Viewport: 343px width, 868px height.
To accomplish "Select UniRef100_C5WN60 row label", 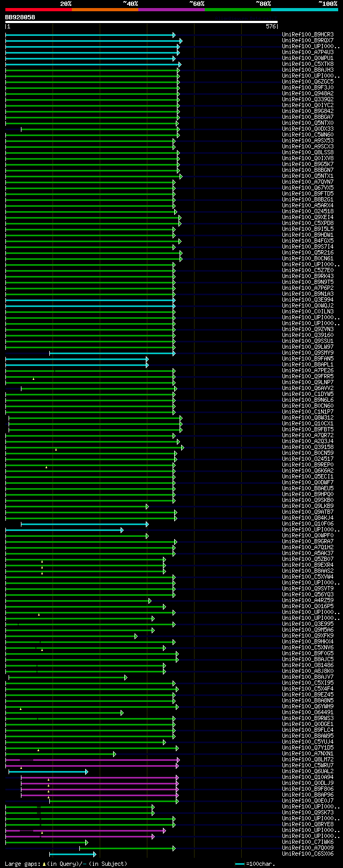I will pyautogui.click(x=308, y=135).
